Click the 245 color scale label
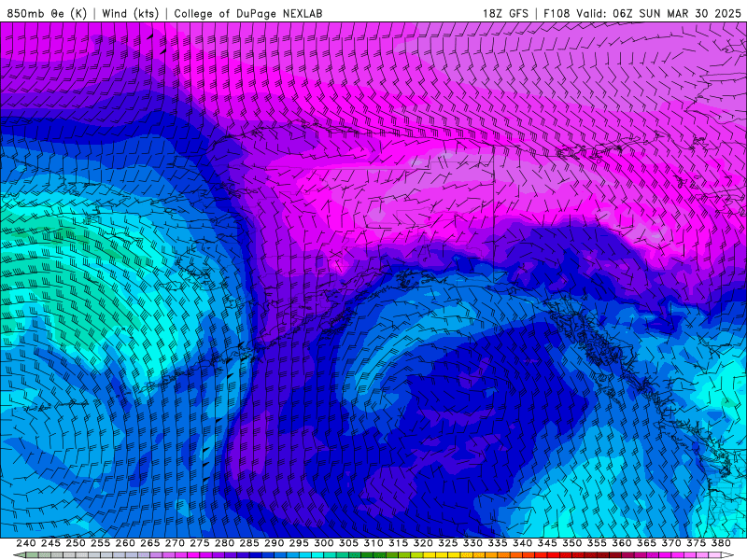 click(x=50, y=543)
